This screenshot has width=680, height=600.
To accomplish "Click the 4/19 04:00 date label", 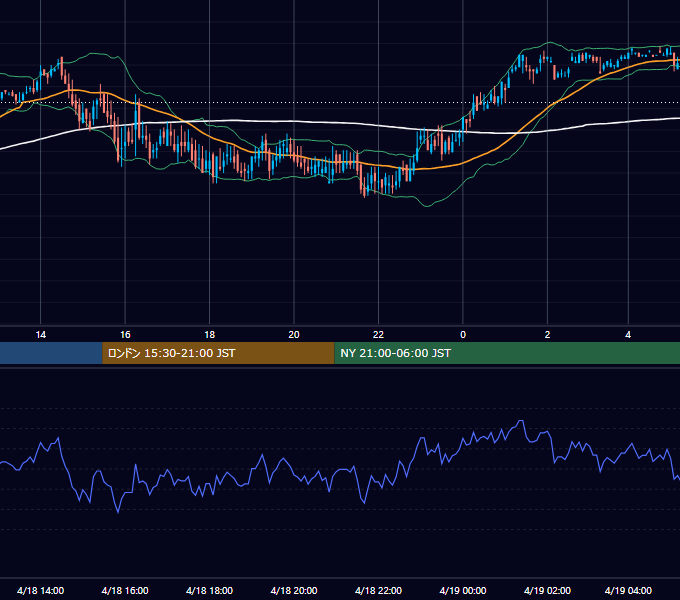I will pyautogui.click(x=628, y=590).
